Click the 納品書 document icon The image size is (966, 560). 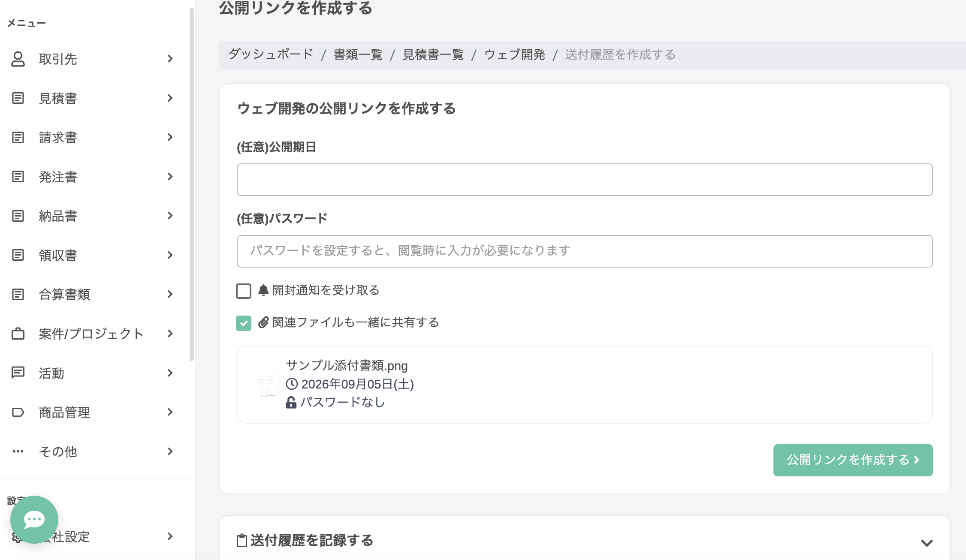click(18, 216)
